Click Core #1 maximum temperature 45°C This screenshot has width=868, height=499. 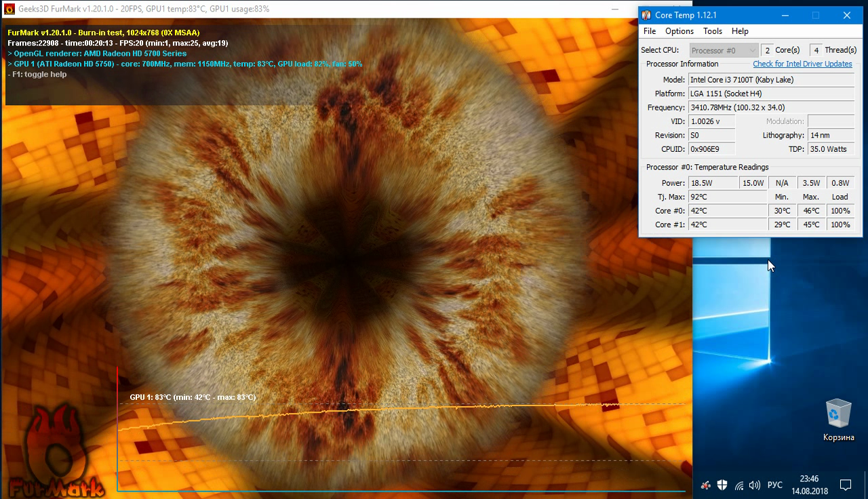[x=811, y=224]
